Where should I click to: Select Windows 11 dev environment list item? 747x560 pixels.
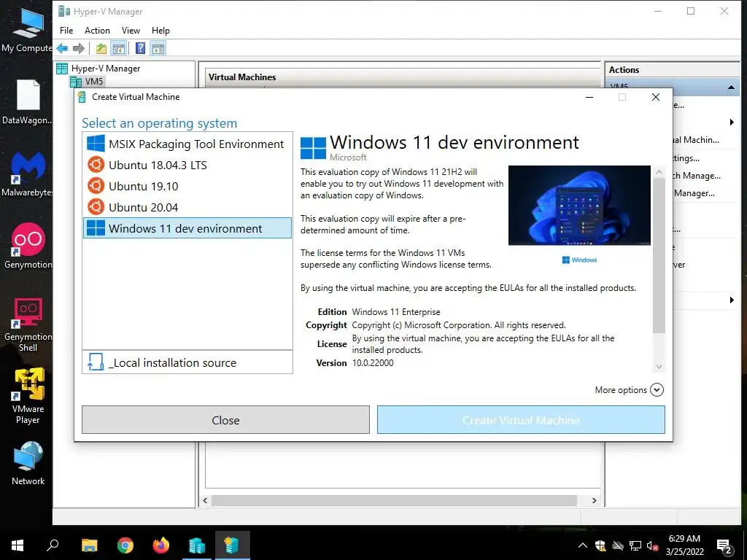(x=187, y=228)
